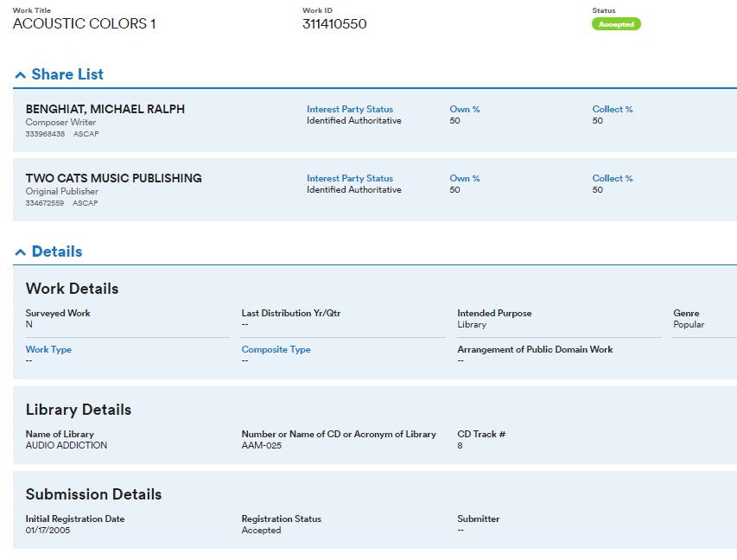Click the Name of Library label
The height and width of the screenshot is (560, 737).
point(60,434)
